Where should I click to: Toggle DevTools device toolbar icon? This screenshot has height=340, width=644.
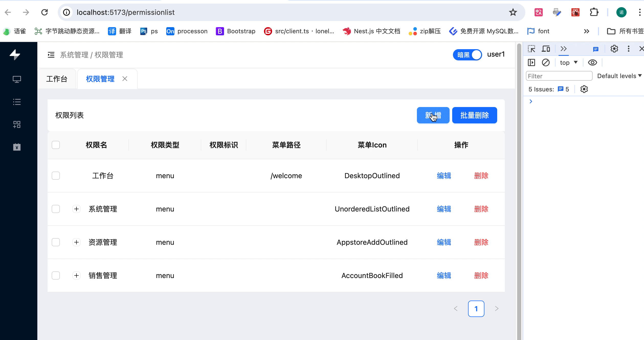coord(546,49)
